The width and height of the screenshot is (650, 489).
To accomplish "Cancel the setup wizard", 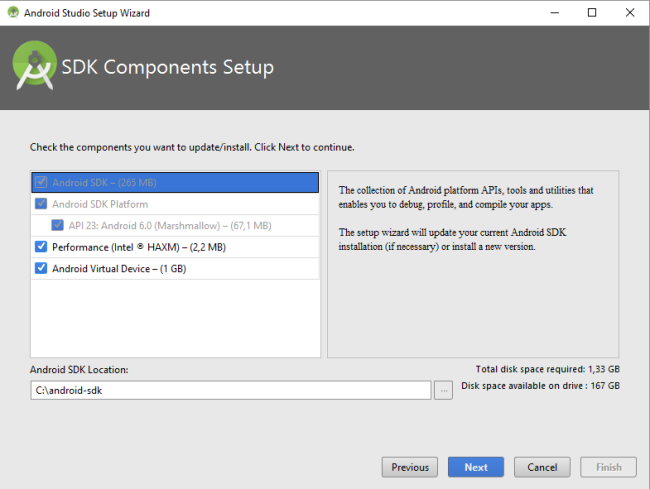I will (542, 467).
